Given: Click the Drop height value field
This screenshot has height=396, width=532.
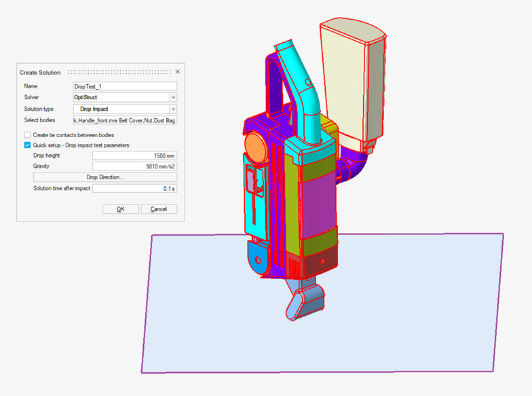Looking at the screenshot, I should pyautogui.click(x=134, y=156).
